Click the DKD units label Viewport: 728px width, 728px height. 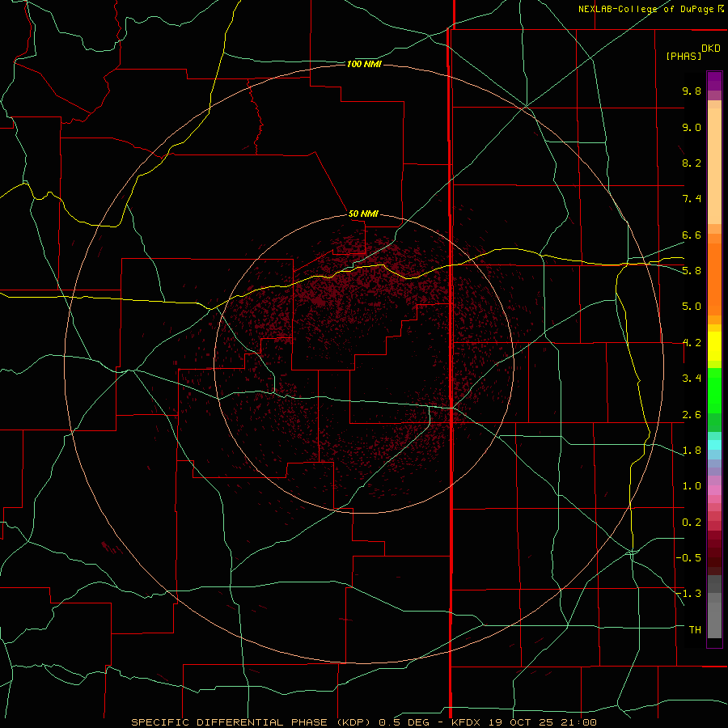coord(711,48)
